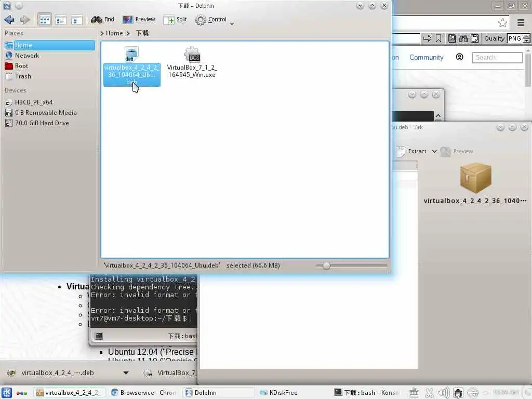Click the webpage Search field
This screenshot has width=532, height=399.
[x=497, y=57]
